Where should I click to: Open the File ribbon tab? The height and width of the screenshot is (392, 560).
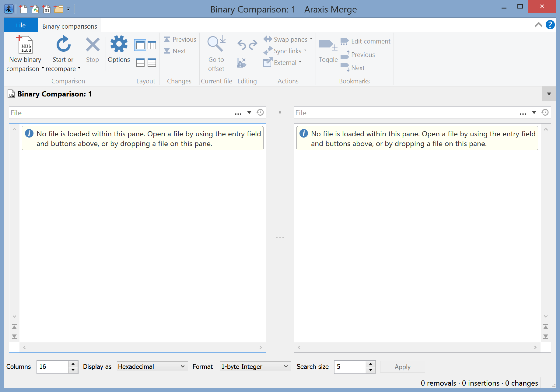(x=21, y=25)
